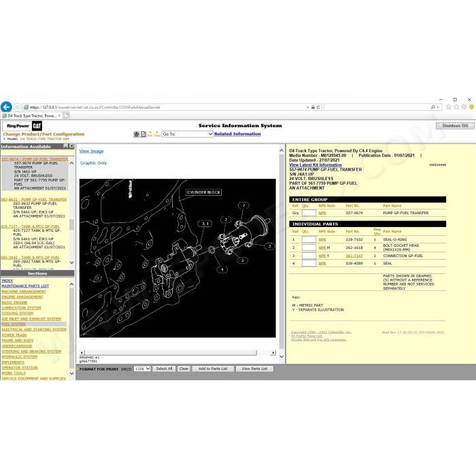Click NPR link for part 228-7102
The image size is (476, 476).
[x=322, y=239]
